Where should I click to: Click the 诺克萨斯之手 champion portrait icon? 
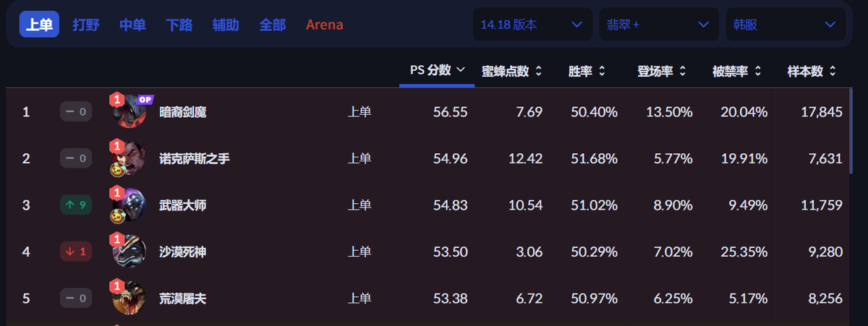coord(130,158)
